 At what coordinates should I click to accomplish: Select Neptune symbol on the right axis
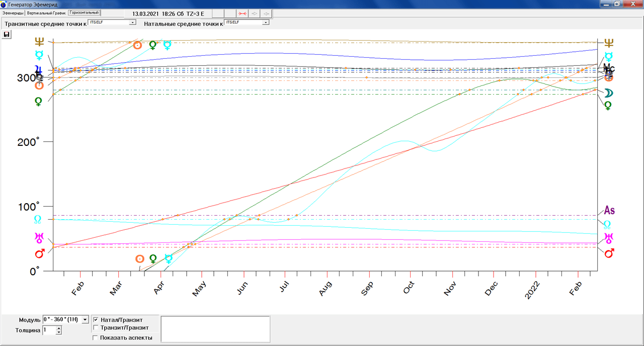click(x=610, y=43)
